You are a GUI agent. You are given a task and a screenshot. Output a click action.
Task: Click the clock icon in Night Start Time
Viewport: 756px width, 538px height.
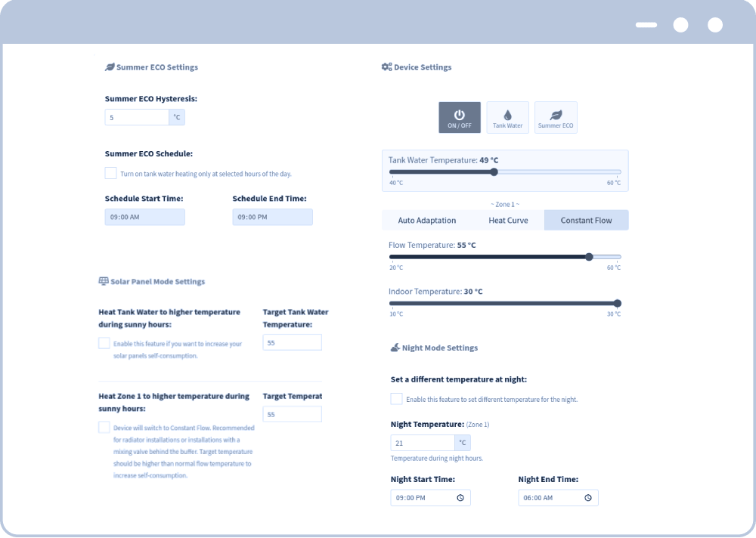460,498
